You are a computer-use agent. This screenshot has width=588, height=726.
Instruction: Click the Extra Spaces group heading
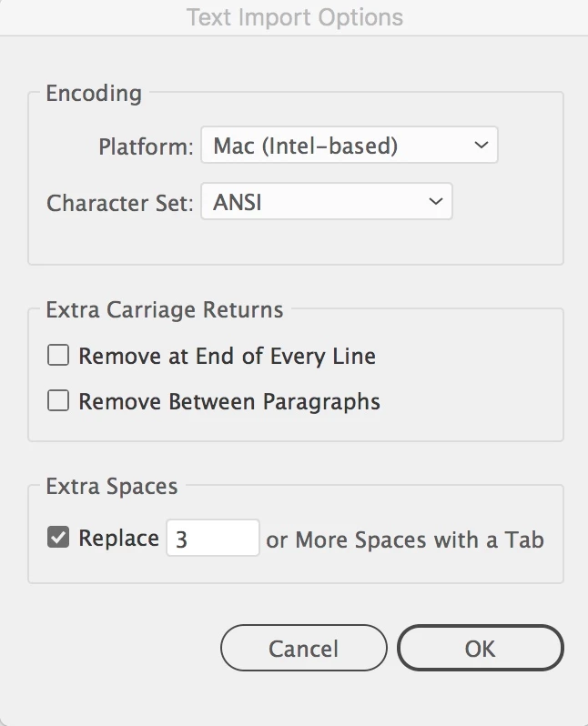pos(112,486)
